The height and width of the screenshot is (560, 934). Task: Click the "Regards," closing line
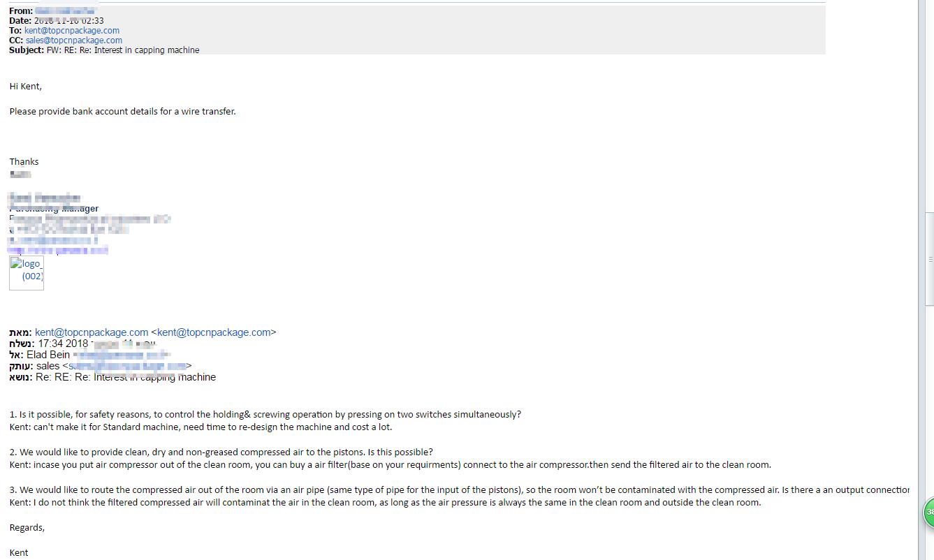click(27, 527)
